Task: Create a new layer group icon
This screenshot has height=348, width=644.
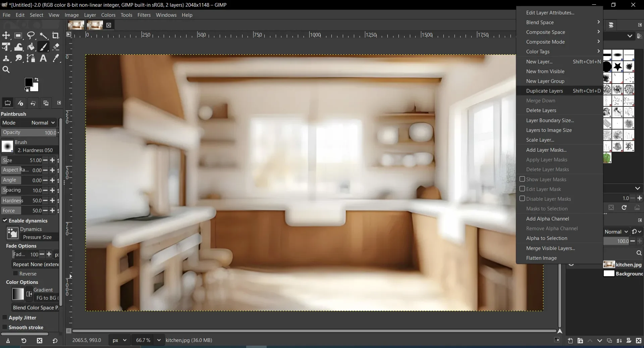Action: (580, 341)
